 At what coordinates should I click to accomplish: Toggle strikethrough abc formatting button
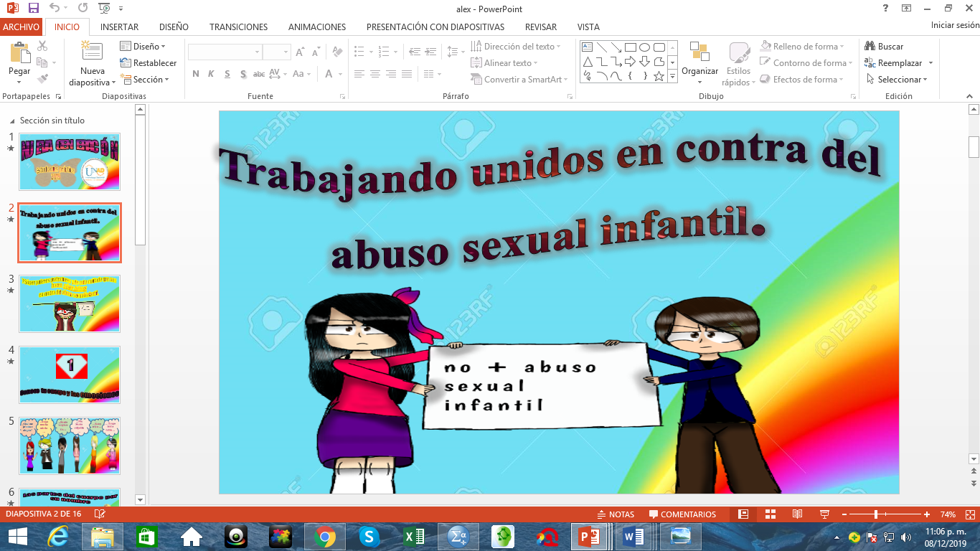[259, 74]
